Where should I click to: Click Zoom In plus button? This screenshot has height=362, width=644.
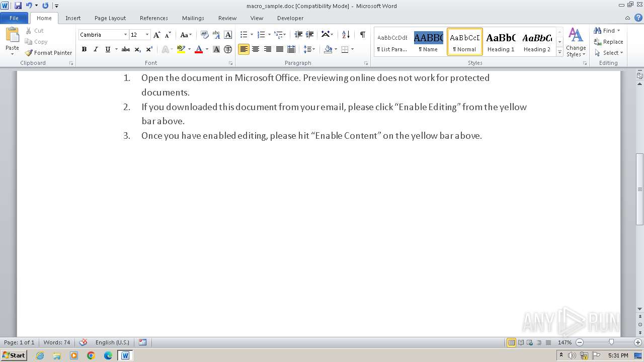tap(638, 342)
